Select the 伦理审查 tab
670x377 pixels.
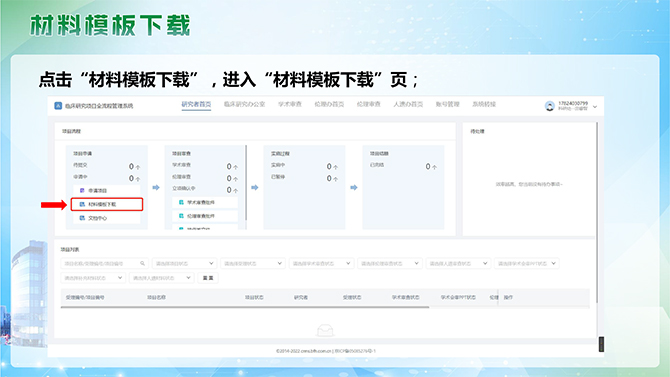tap(368, 104)
